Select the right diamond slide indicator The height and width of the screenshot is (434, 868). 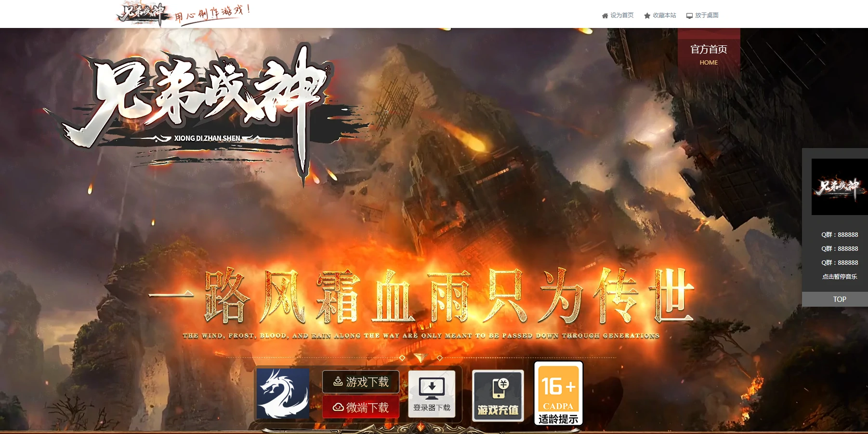pos(439,358)
